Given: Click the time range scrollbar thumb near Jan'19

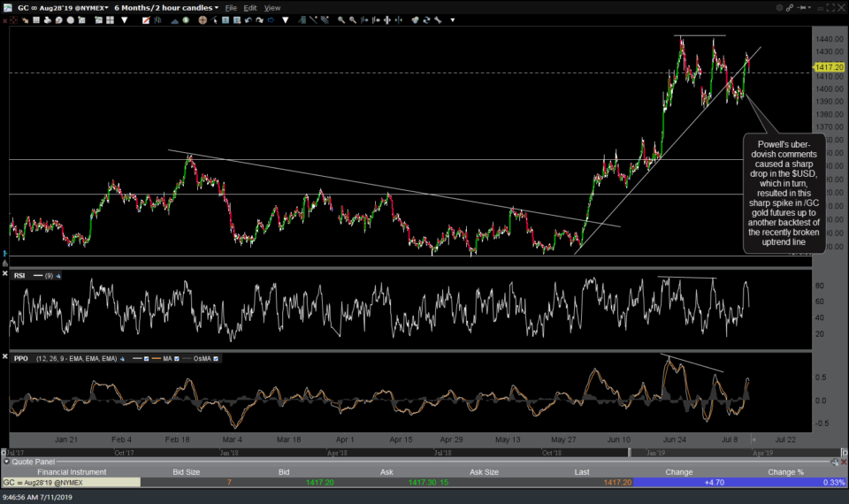Looking at the screenshot, I should click(629, 453).
